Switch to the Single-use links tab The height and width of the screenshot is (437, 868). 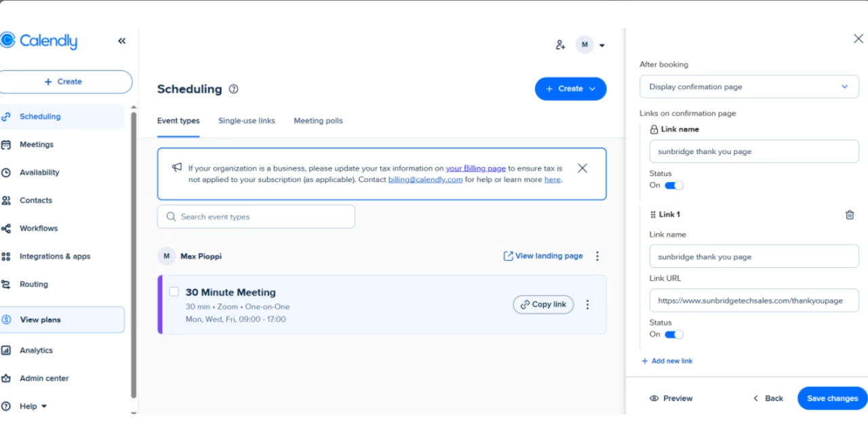[247, 121]
